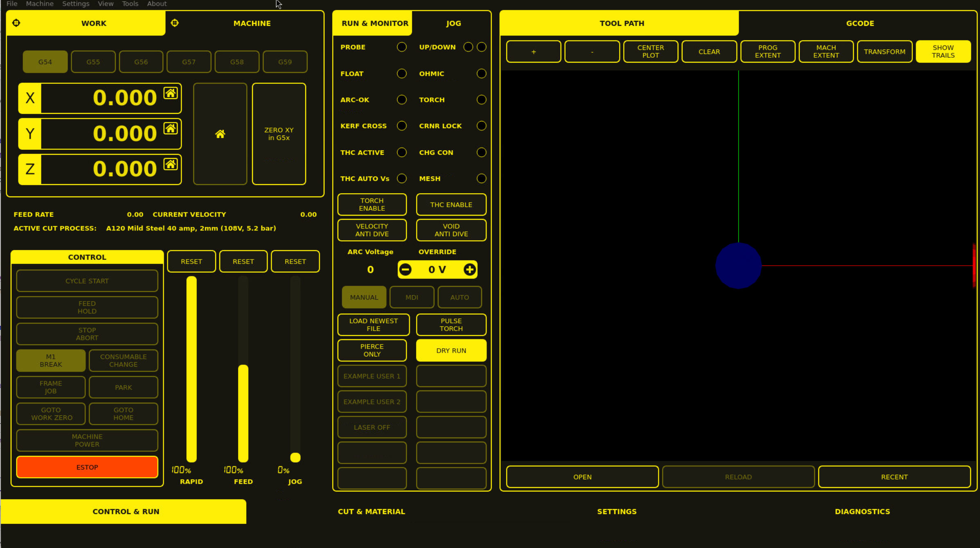Screen dimensions: 980x548
Task: Disable the Dry Run toggle
Action: point(451,350)
